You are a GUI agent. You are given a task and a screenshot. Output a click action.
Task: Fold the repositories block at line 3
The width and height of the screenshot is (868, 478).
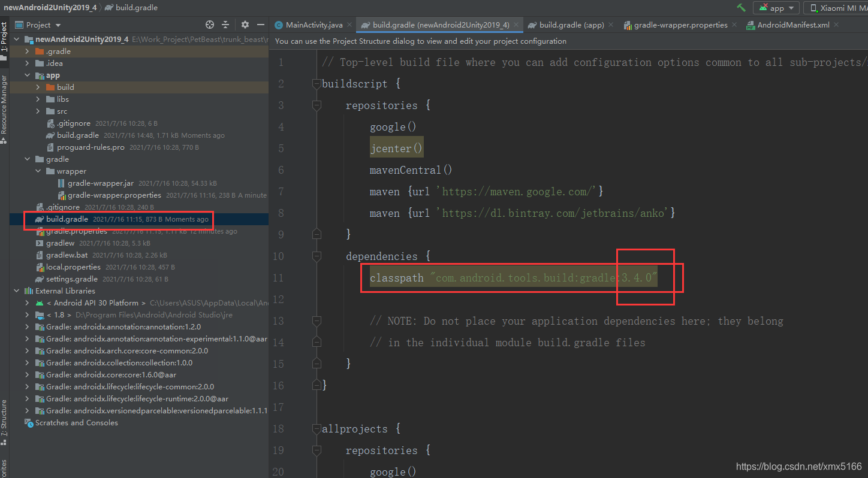point(317,105)
